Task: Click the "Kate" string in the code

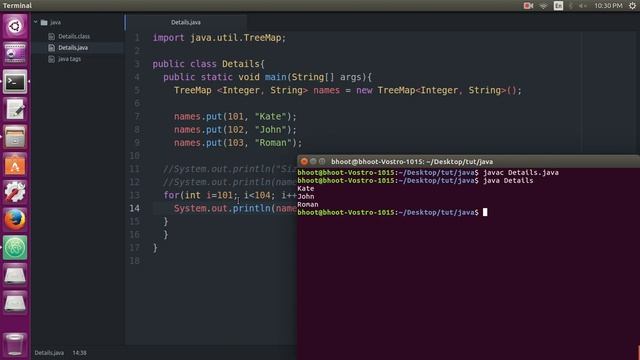Action: click(x=270, y=117)
